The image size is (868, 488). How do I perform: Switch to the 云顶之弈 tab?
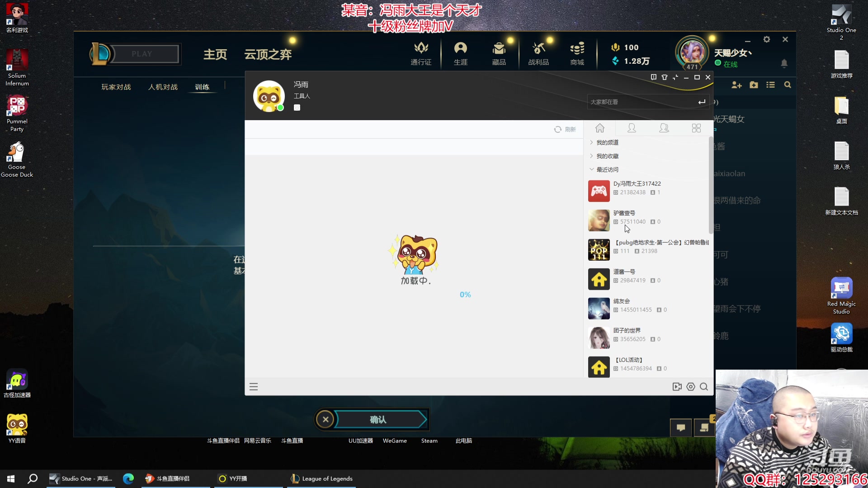tap(268, 54)
